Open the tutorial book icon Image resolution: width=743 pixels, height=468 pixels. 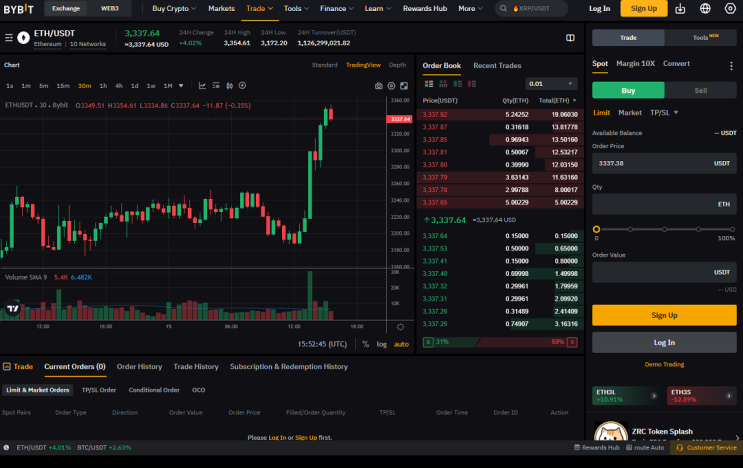click(570, 38)
